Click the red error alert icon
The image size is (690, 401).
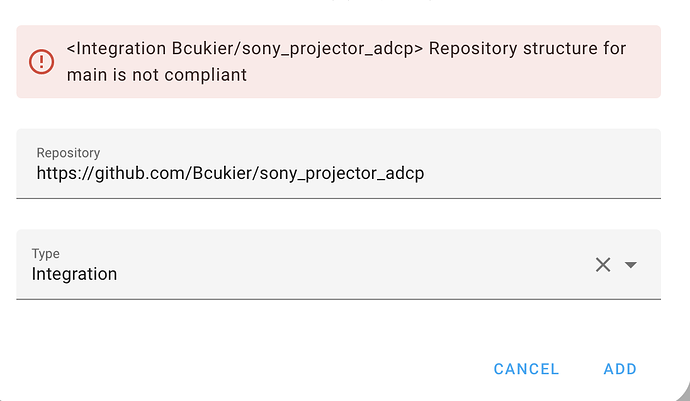[41, 62]
